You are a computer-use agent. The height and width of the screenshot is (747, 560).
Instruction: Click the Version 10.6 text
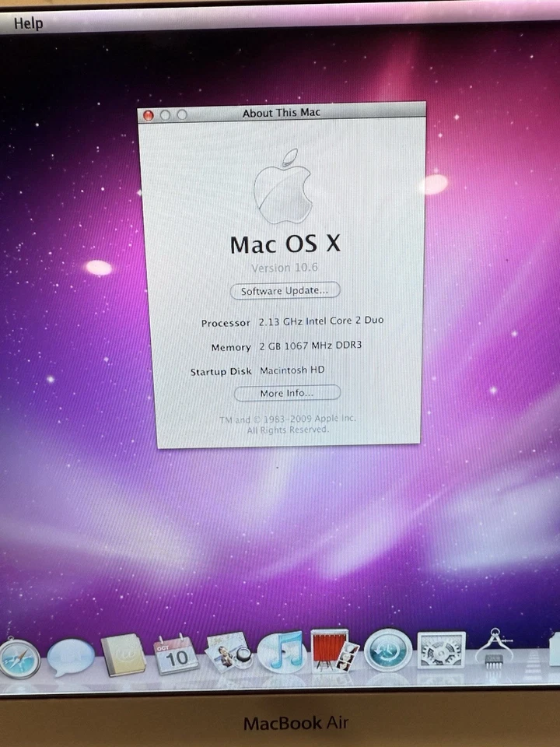point(285,268)
